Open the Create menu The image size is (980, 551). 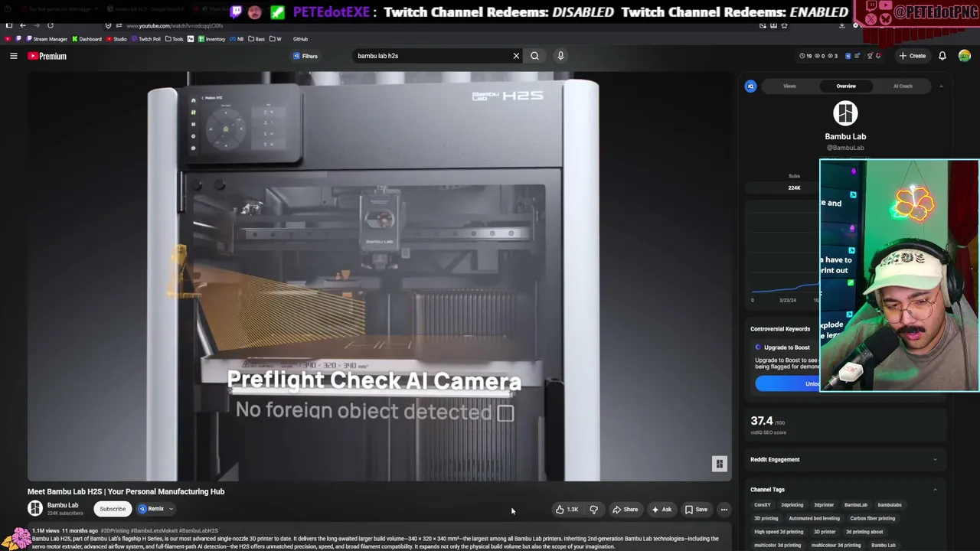click(x=913, y=56)
